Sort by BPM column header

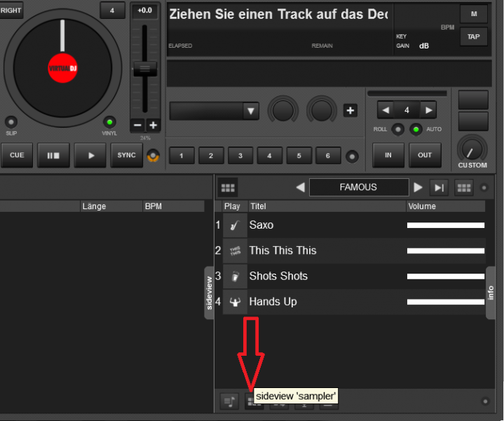point(173,206)
